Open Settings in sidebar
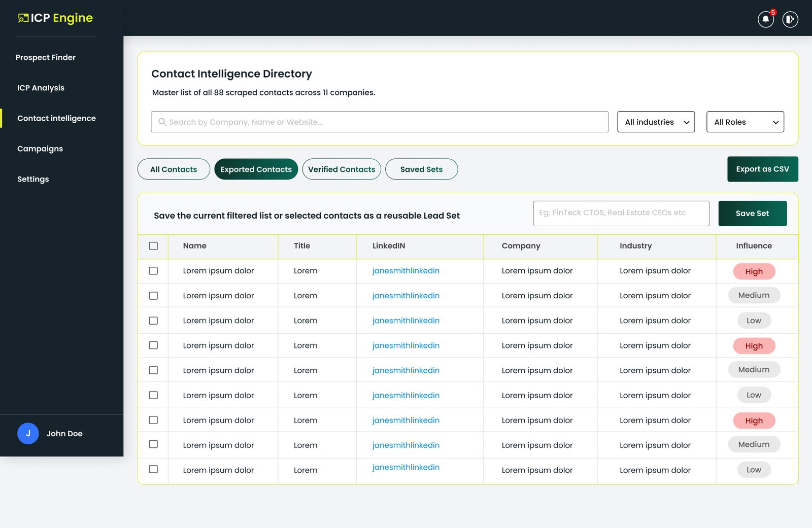Viewport: 812px width, 528px height. click(33, 179)
